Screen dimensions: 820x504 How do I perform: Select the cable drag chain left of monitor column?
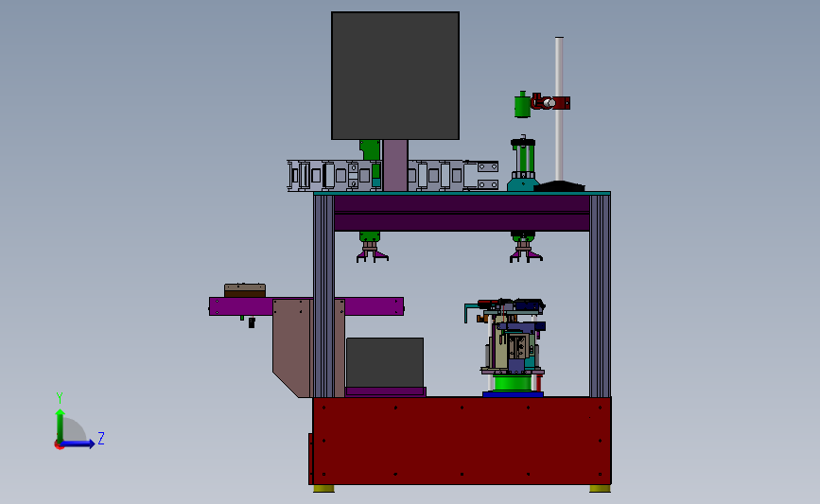tap(335, 175)
